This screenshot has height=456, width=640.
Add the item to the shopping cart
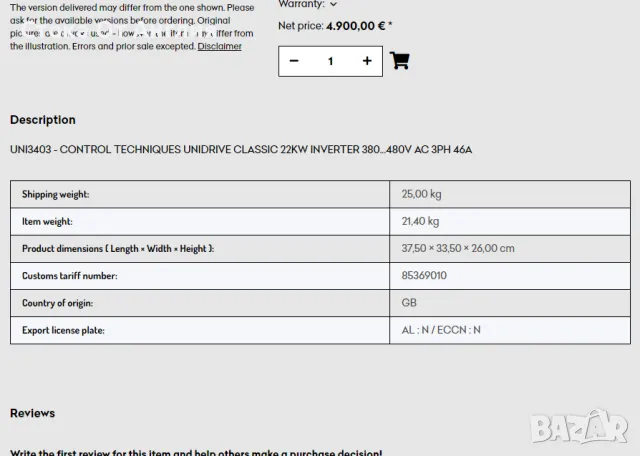pos(399,61)
